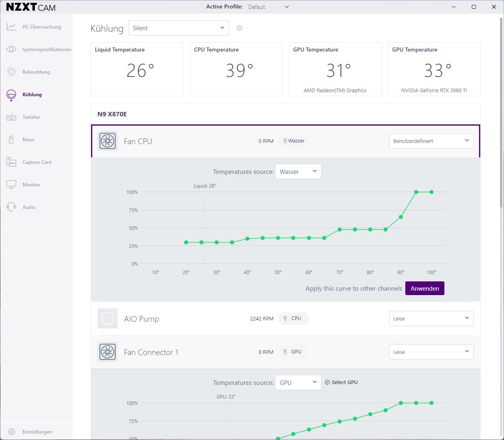Open the Leise dropdown for Fan Connector 1

click(431, 352)
